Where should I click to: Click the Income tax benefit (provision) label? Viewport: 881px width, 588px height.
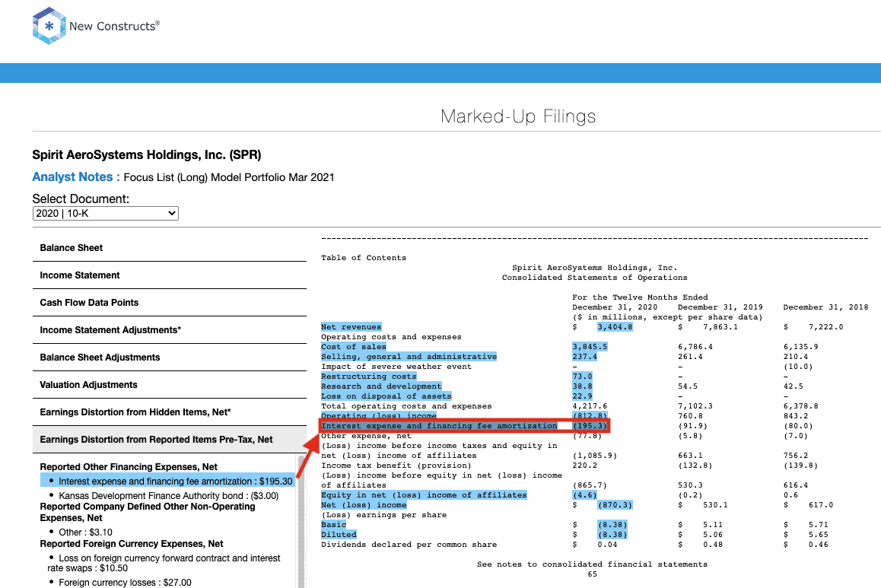tap(396, 466)
